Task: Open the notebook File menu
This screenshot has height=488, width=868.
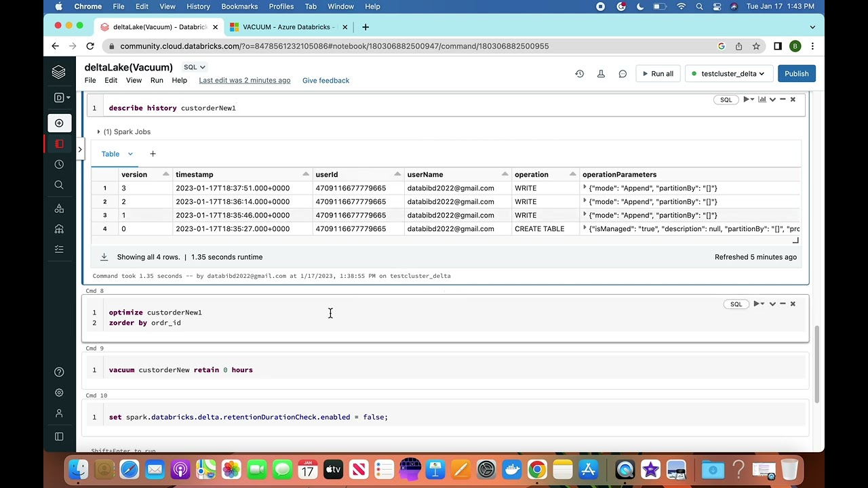Action: click(90, 80)
